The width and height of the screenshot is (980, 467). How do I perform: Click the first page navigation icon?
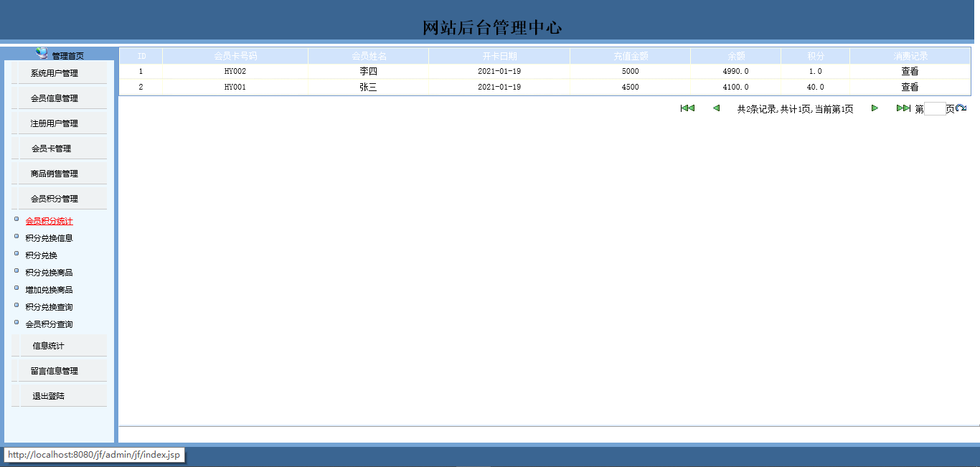pyautogui.click(x=687, y=108)
